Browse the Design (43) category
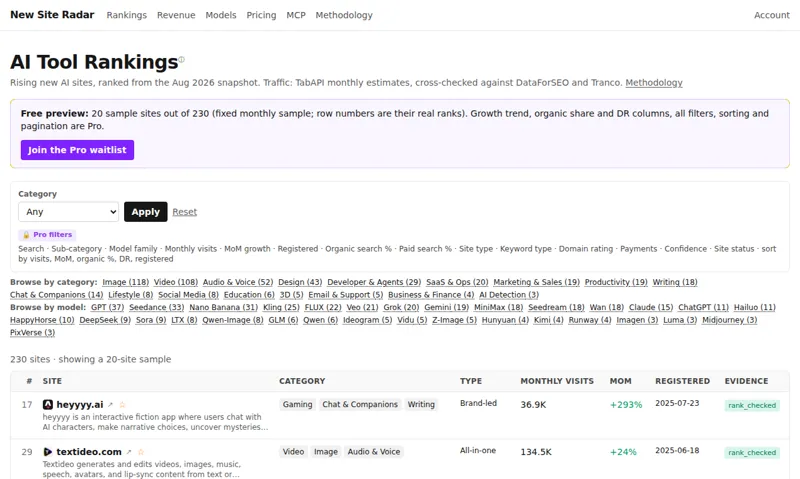 point(300,282)
